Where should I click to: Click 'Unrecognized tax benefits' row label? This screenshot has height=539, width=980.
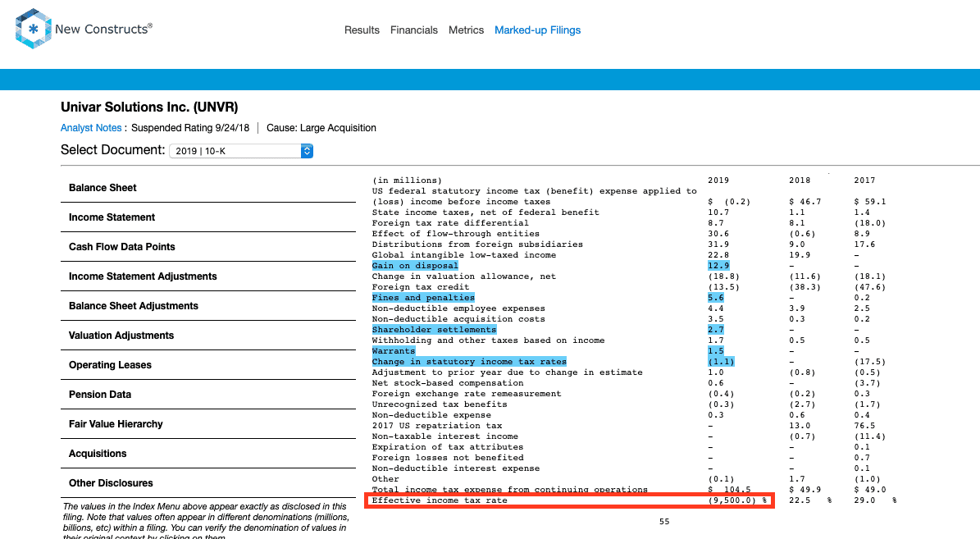440,404
